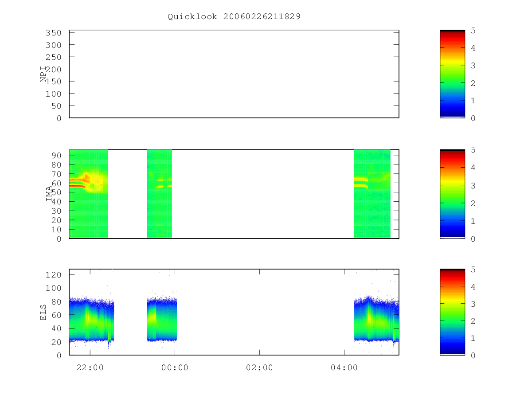The width and height of the screenshot is (532, 399).
Task: Click the 250 tick on NPI axis
Action: point(53,57)
